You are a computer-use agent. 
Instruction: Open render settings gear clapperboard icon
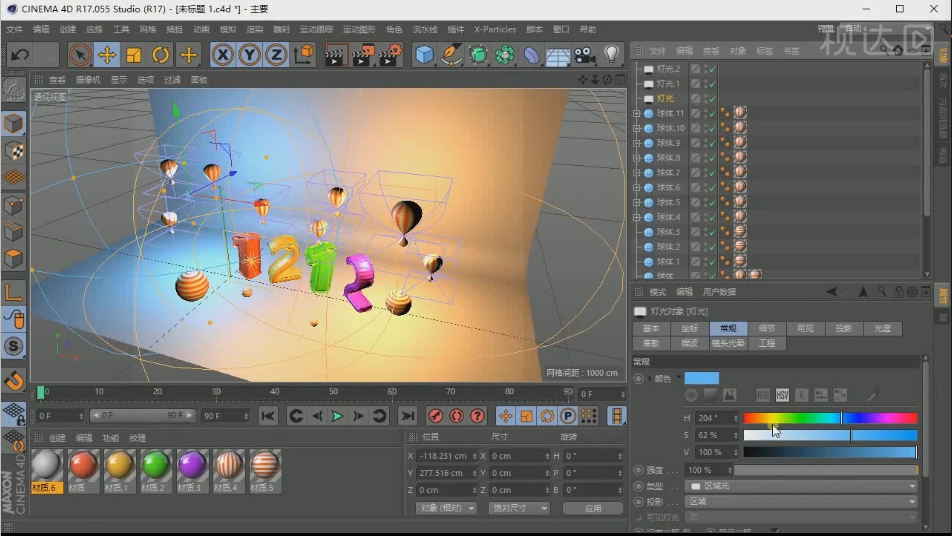tap(390, 55)
